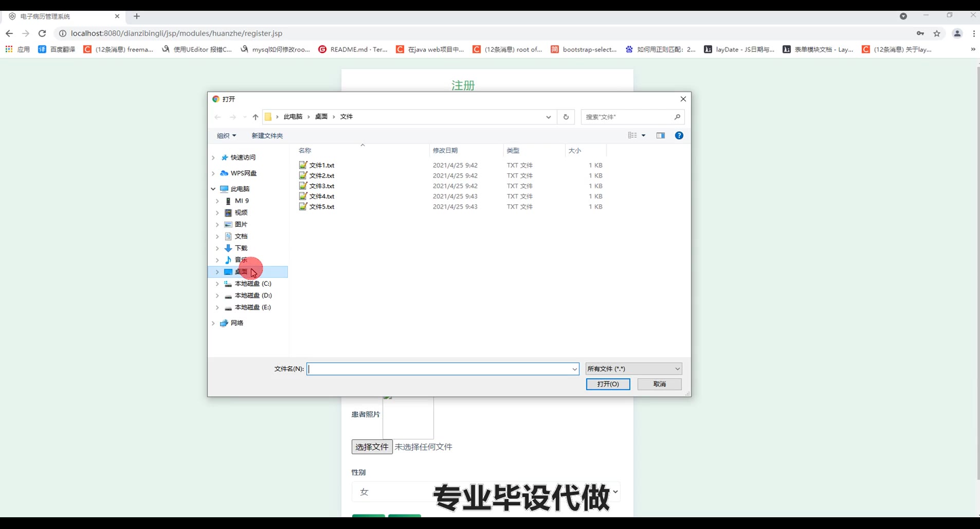Expand the 本地磁盘 (C:) node arrow

click(x=217, y=284)
